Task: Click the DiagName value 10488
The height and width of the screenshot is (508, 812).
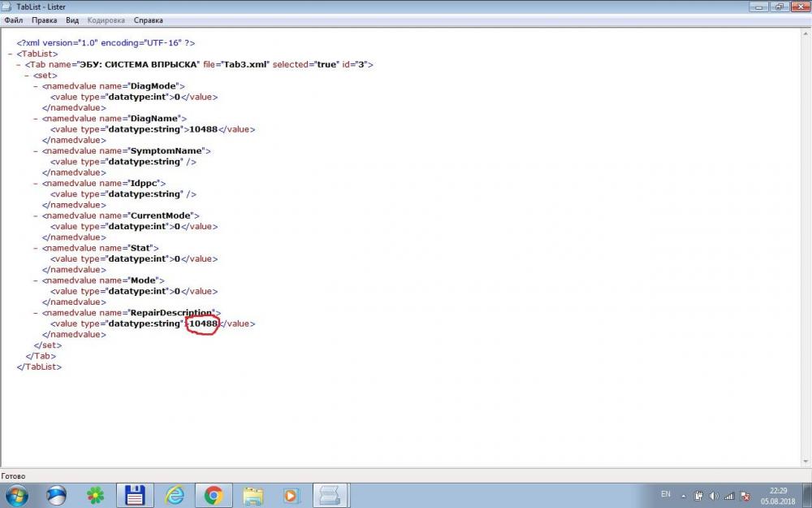Action: (x=204, y=129)
